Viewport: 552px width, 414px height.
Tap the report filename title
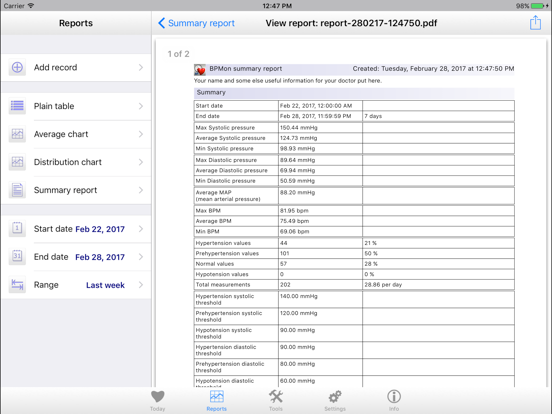click(351, 23)
